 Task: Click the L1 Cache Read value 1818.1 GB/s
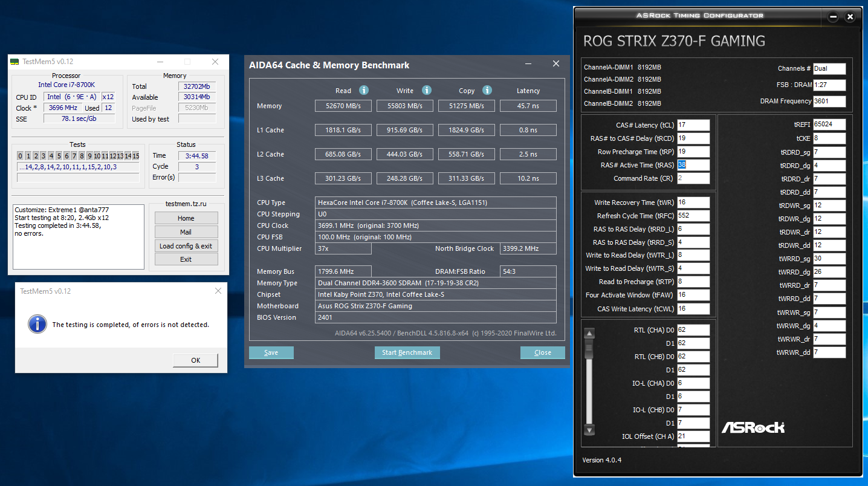(x=343, y=131)
